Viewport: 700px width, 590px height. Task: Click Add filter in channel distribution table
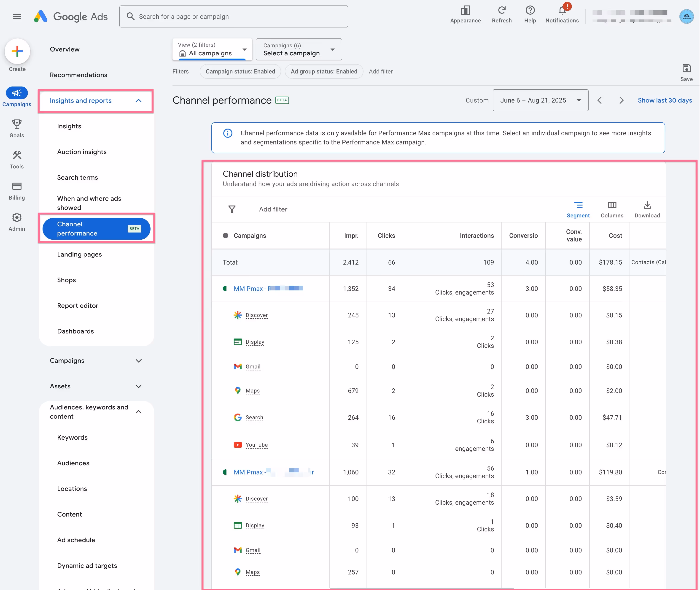click(x=273, y=209)
